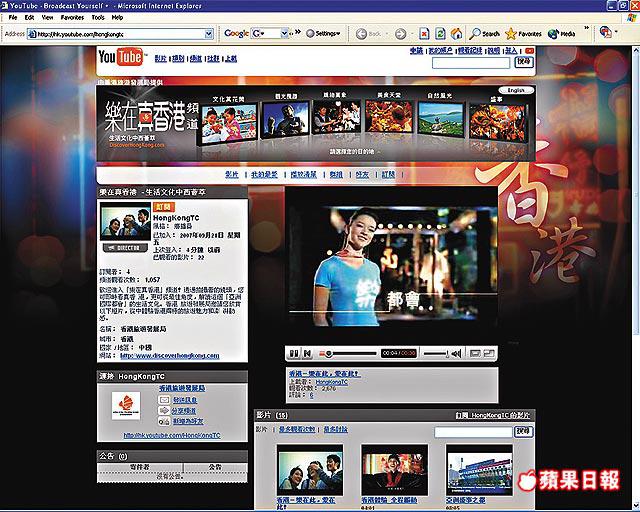Screen dimensions: 640x512
Task: Open Google toolbar Settings menu
Action: (323, 33)
